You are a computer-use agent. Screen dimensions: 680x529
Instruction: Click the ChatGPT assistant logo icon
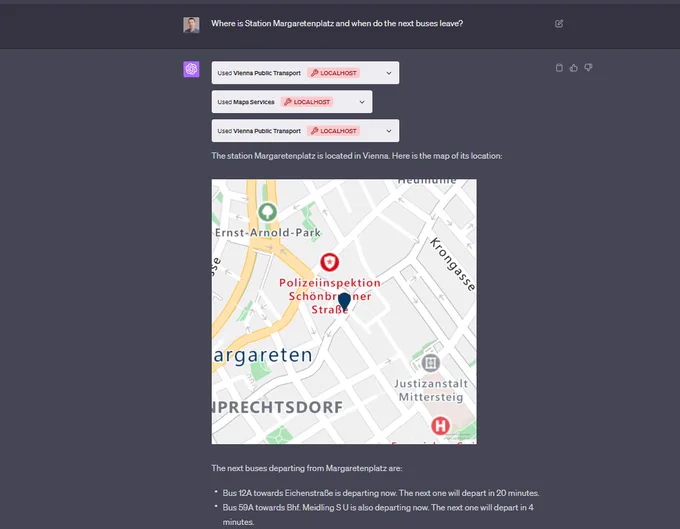pyautogui.click(x=191, y=69)
